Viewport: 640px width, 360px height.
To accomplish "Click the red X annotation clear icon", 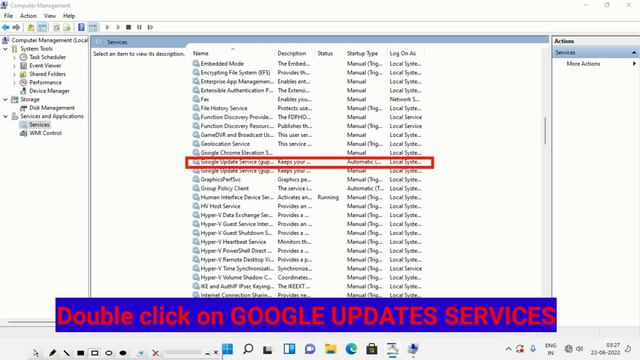I will [156, 353].
